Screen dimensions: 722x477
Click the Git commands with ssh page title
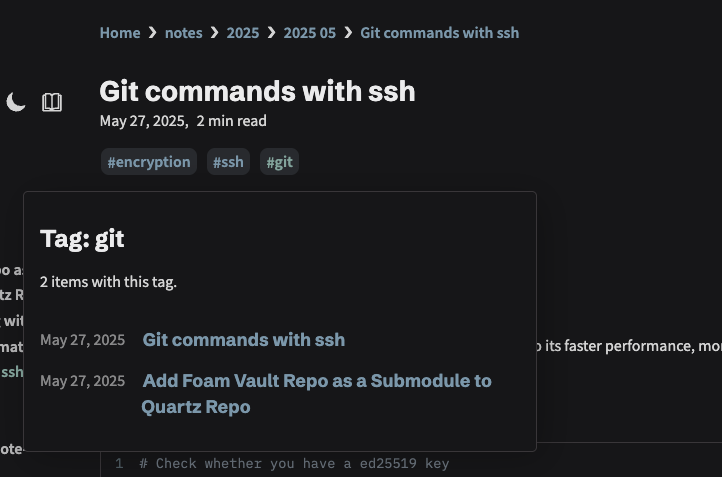click(257, 91)
